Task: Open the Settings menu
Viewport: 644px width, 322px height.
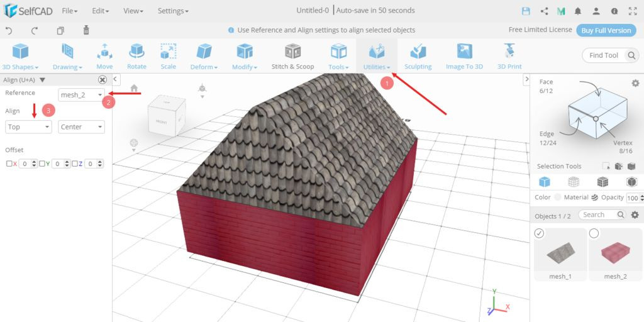Action: coord(172,11)
